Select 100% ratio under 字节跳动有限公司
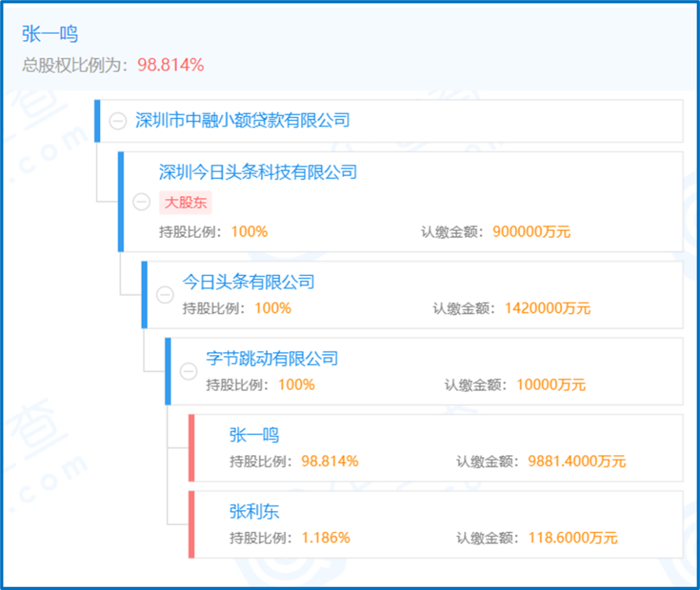This screenshot has width=700, height=590. tap(296, 384)
